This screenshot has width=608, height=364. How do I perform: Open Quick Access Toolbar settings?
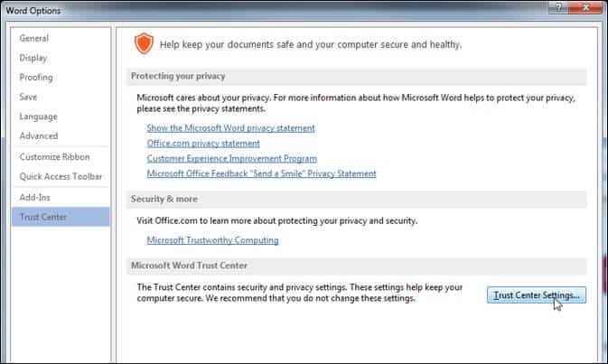point(61,177)
